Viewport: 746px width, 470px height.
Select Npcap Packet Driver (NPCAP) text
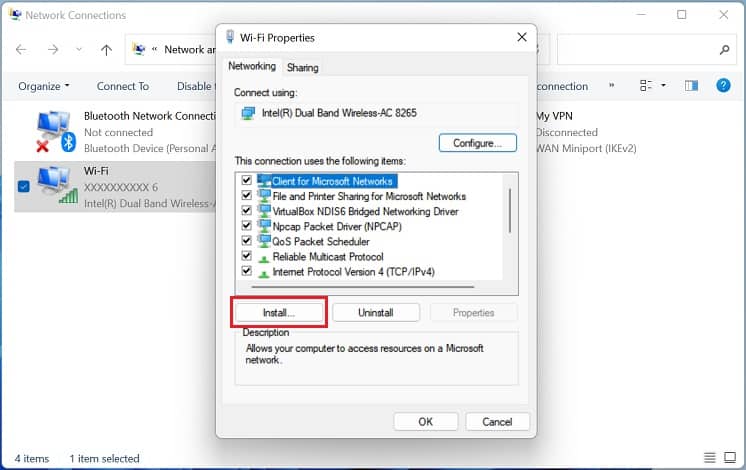[337, 226]
